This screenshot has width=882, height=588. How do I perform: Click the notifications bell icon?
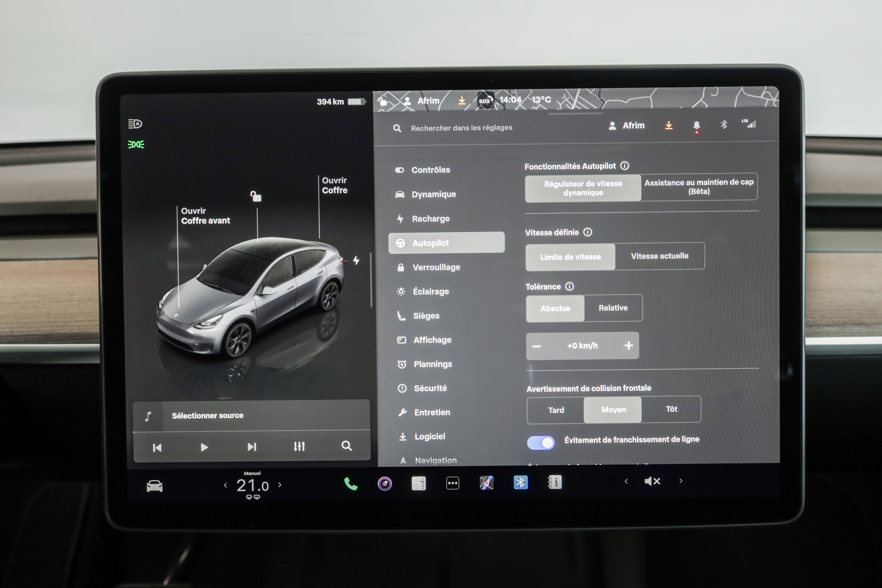pyautogui.click(x=696, y=125)
